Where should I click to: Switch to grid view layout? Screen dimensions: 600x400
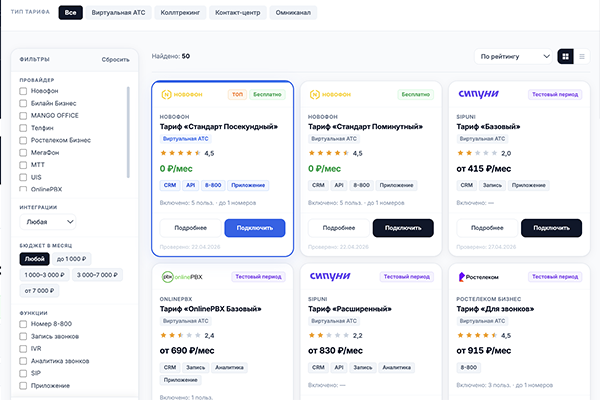coord(565,57)
